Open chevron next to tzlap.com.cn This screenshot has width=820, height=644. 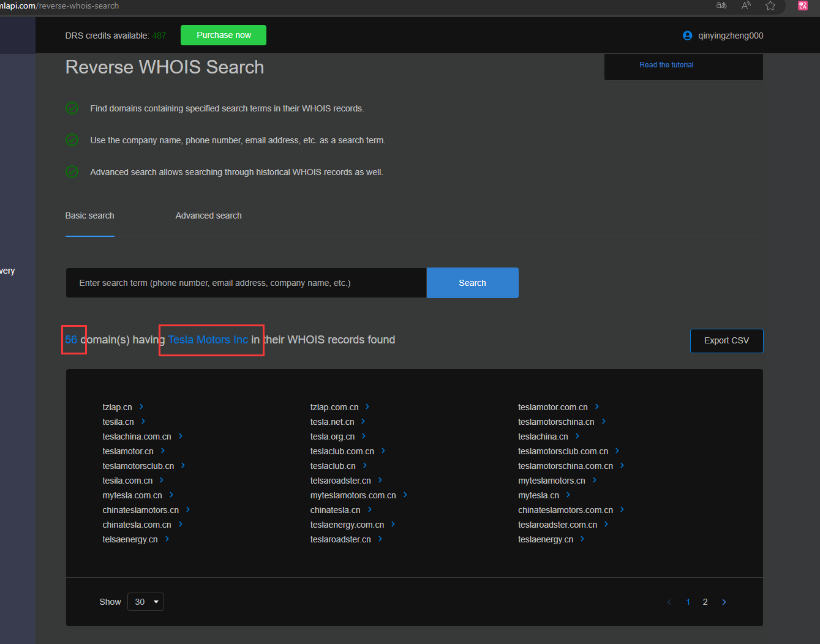(x=367, y=406)
